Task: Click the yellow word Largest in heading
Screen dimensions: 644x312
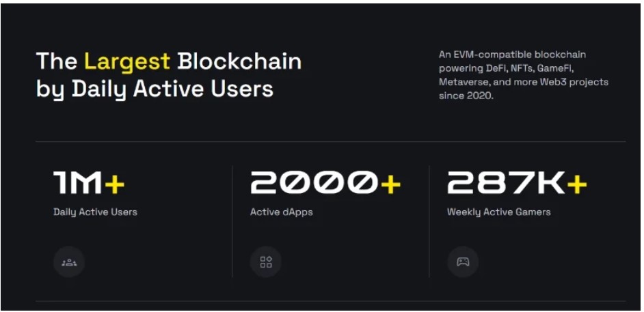Action: 127,62
